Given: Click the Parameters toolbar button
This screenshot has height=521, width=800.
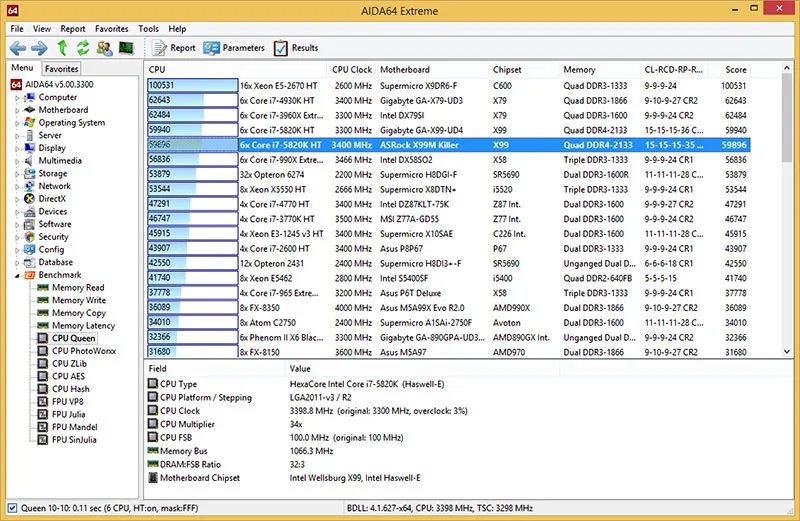Looking at the screenshot, I should point(234,48).
